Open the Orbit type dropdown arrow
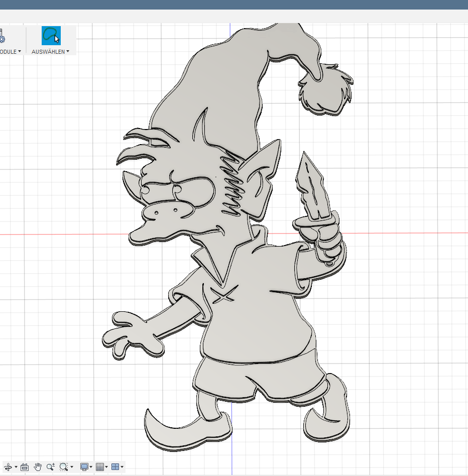The height and width of the screenshot is (476, 468). tap(16, 467)
